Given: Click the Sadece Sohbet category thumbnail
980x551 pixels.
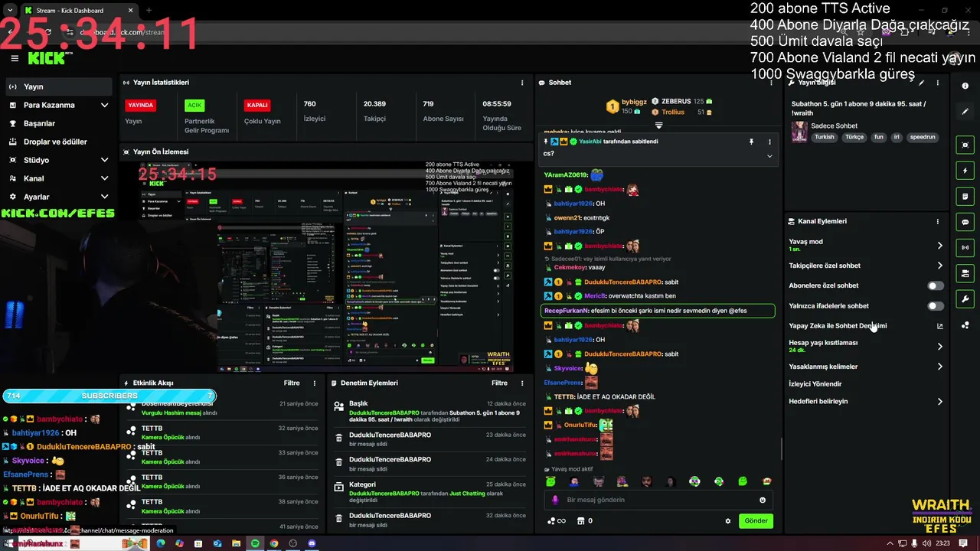Looking at the screenshot, I should point(799,131).
